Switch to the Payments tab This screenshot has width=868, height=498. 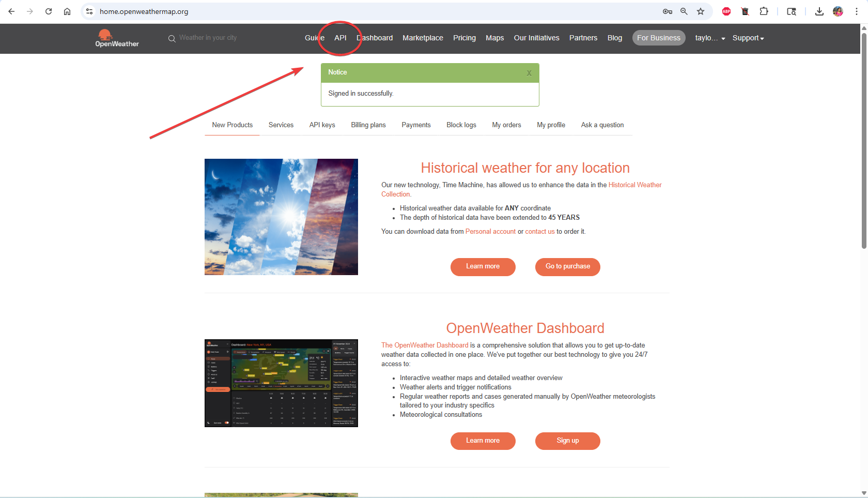[416, 125]
